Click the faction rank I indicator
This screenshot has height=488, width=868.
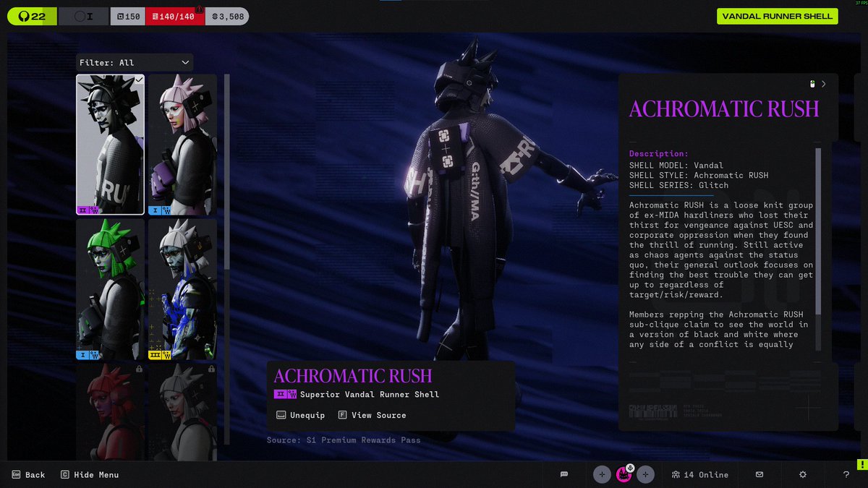83,16
